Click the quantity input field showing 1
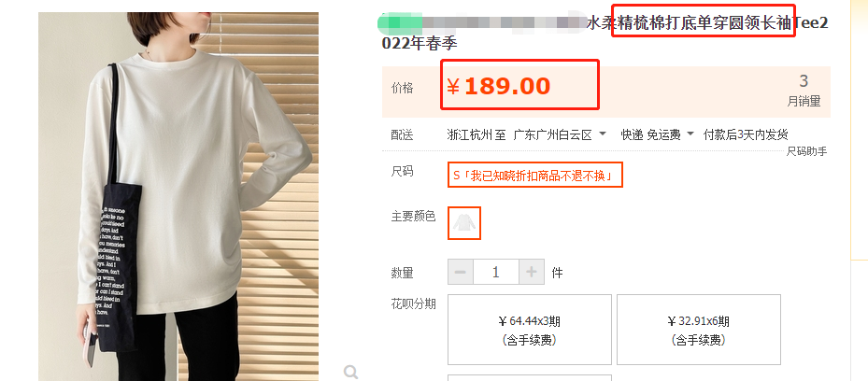This screenshot has height=381, width=868. [x=496, y=272]
